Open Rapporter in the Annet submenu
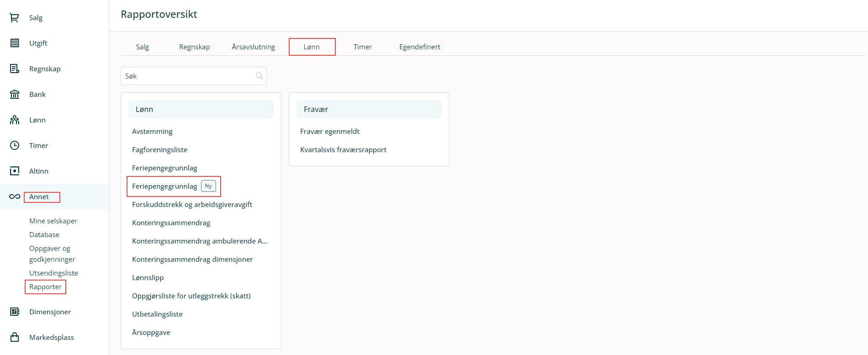This screenshot has height=355, width=868. click(45, 287)
